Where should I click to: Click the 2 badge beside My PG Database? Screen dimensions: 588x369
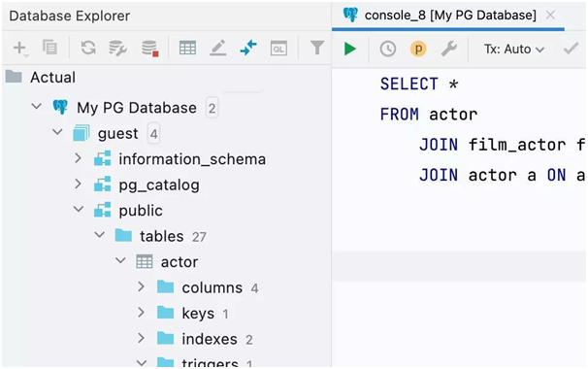212,108
